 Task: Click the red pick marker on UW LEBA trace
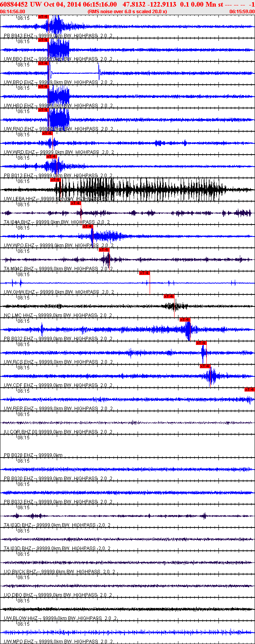click(x=56, y=180)
